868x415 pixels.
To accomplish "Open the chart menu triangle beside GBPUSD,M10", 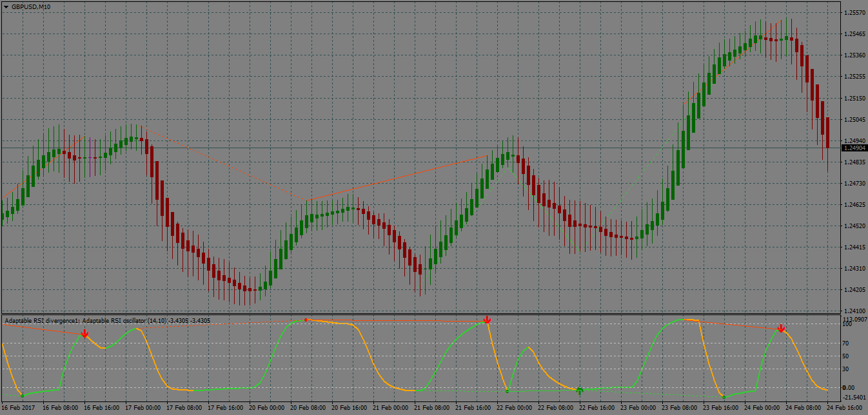I will pos(6,6).
